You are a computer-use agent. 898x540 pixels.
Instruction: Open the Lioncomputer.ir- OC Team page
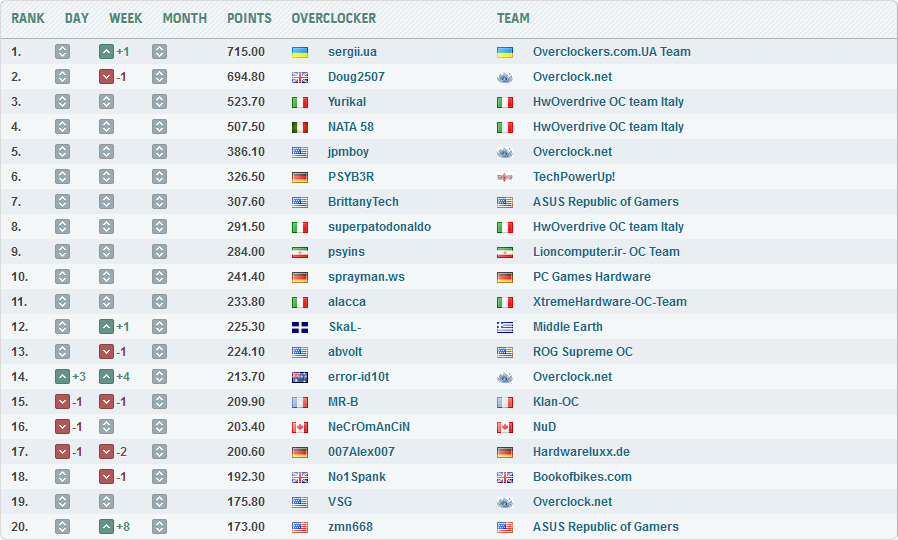606,252
